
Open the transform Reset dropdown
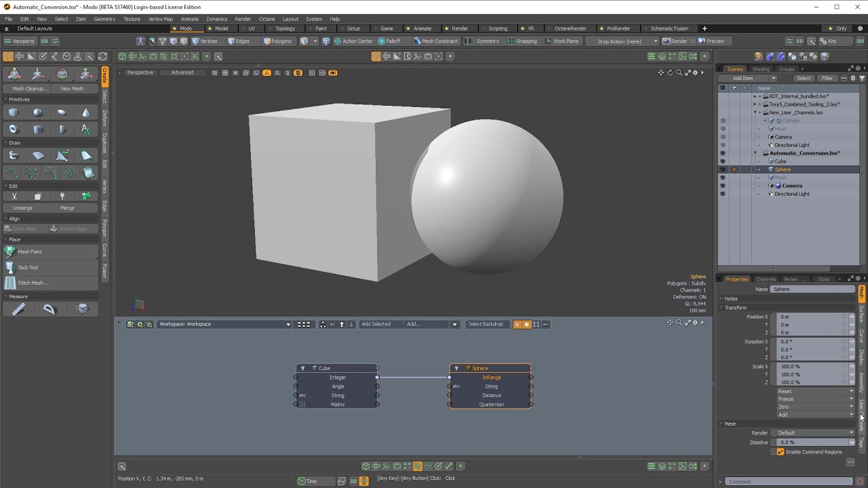click(x=815, y=391)
